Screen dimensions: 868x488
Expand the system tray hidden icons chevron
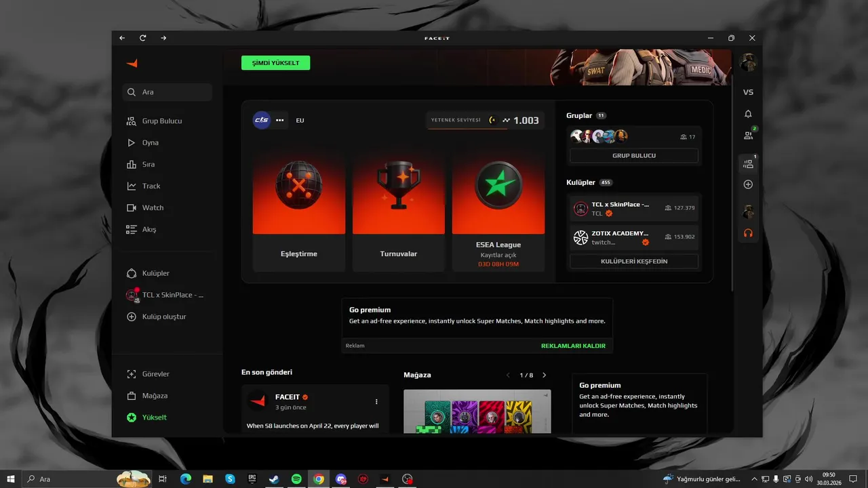755,479
